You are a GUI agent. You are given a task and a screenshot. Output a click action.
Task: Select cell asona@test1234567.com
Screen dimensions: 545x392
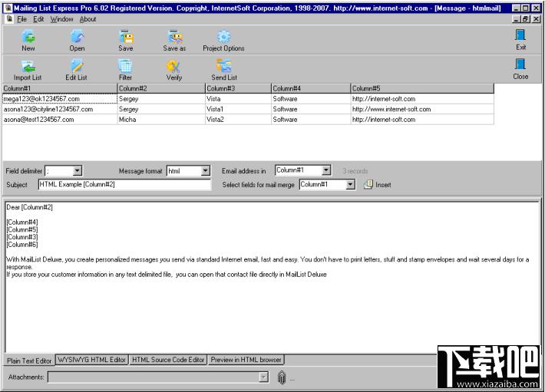point(60,120)
